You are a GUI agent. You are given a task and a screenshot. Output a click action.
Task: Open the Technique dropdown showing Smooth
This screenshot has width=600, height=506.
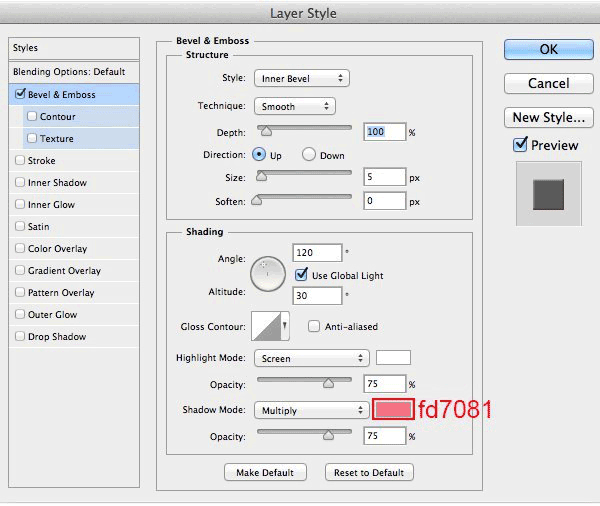tap(295, 106)
